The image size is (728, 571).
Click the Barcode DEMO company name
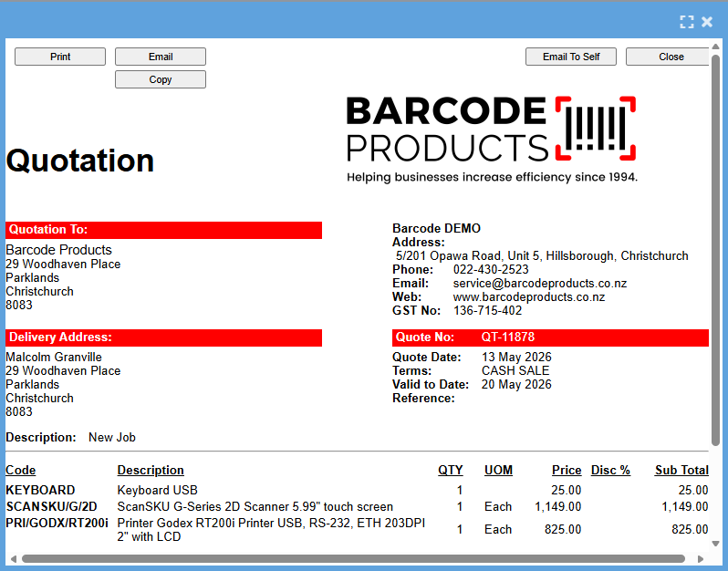(436, 228)
